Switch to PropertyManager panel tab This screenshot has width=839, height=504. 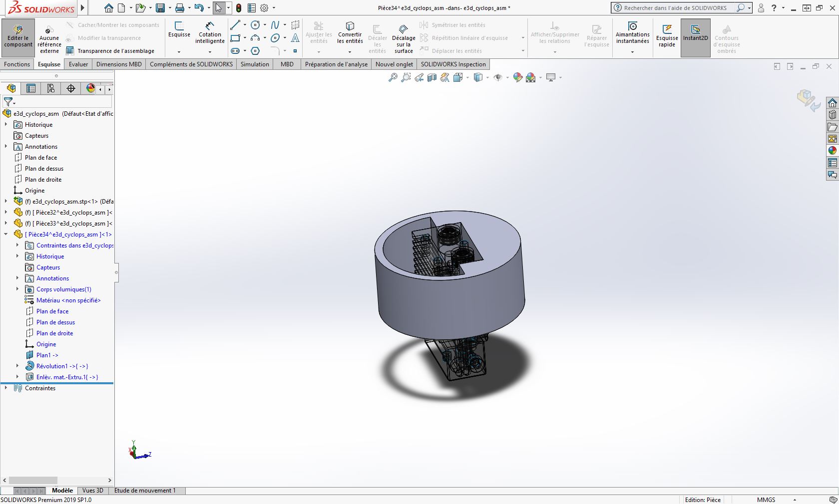(x=31, y=88)
